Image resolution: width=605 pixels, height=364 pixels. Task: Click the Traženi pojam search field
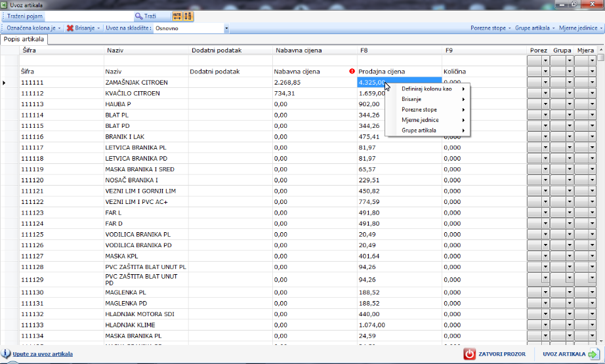(x=89, y=16)
